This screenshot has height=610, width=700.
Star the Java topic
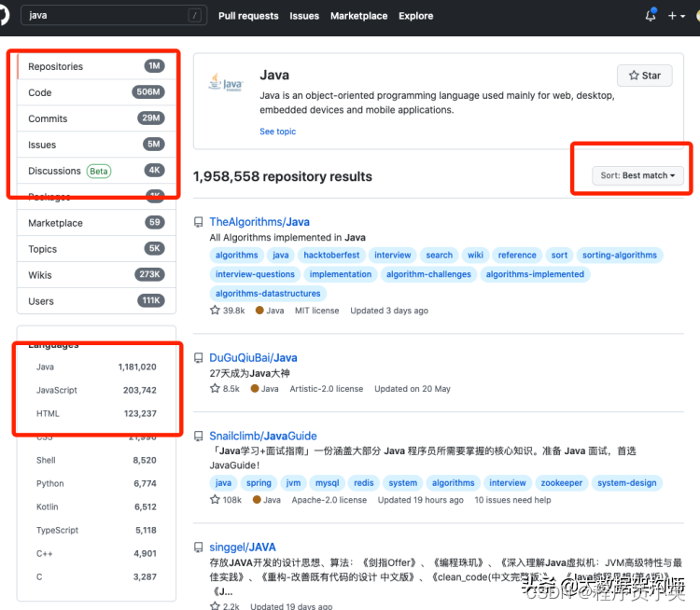pos(645,76)
